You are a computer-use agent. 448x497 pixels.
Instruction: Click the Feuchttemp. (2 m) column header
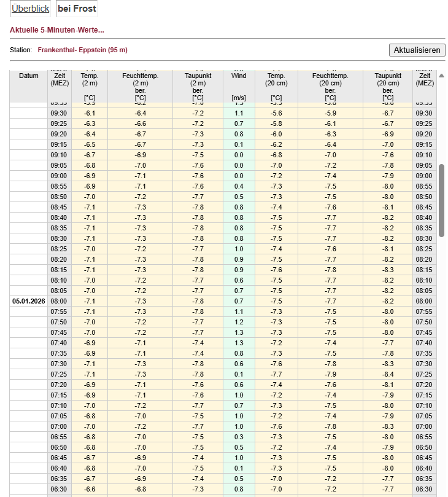pos(140,83)
